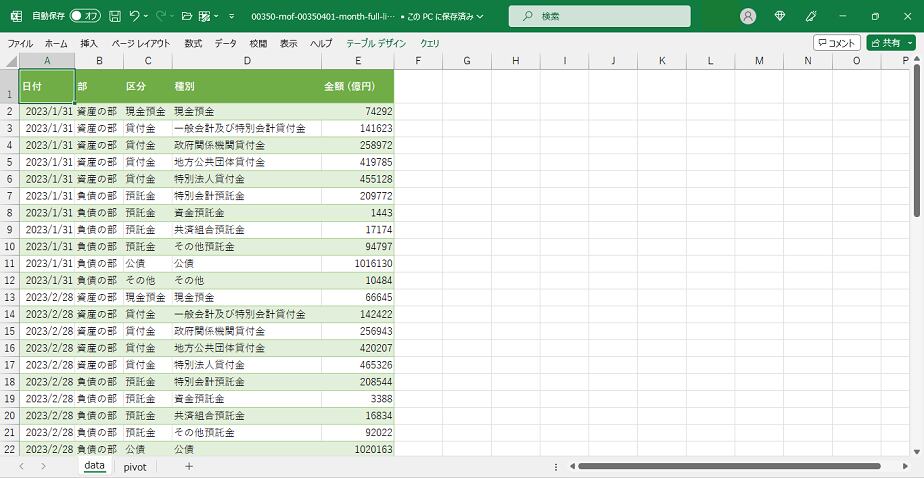Screen dimensions: 924x478
Task: Open the 挿入 ribbon tab
Action: click(x=89, y=43)
